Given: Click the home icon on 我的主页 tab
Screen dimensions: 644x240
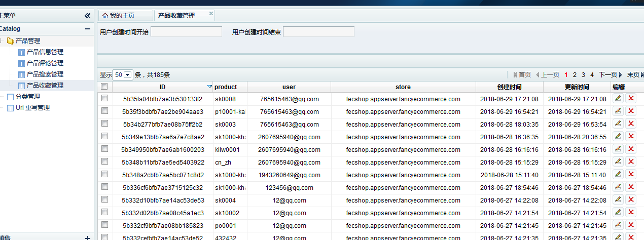Looking at the screenshot, I should point(105,16).
